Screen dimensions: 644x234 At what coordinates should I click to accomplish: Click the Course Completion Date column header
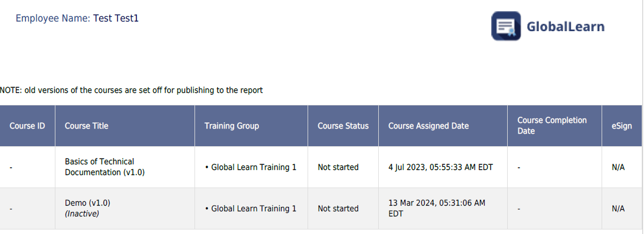[x=555, y=126]
